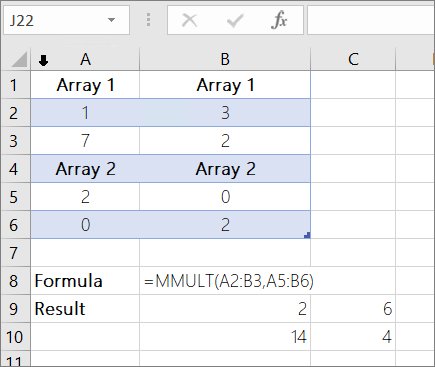
Task: Select row 1 header
Action: [15, 85]
